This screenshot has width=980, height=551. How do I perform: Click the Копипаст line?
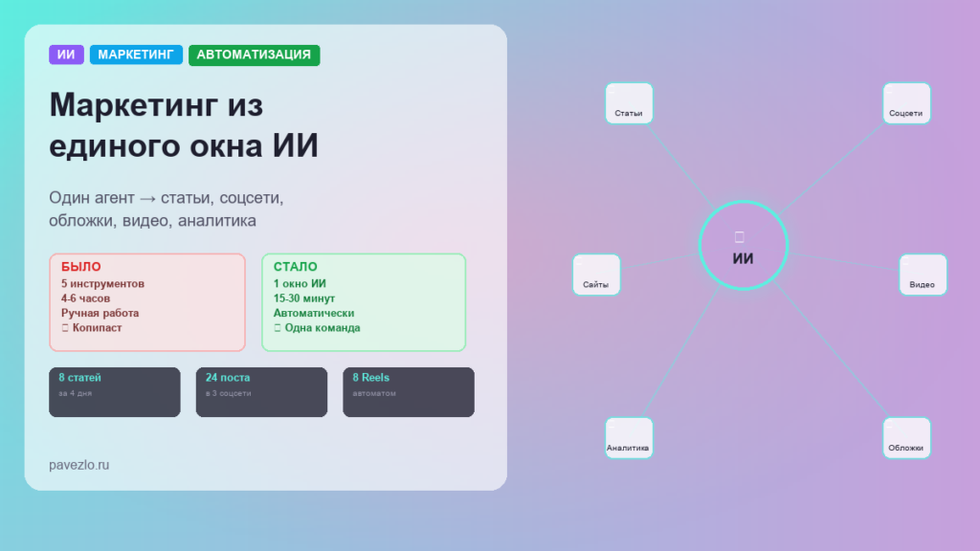[91, 328]
